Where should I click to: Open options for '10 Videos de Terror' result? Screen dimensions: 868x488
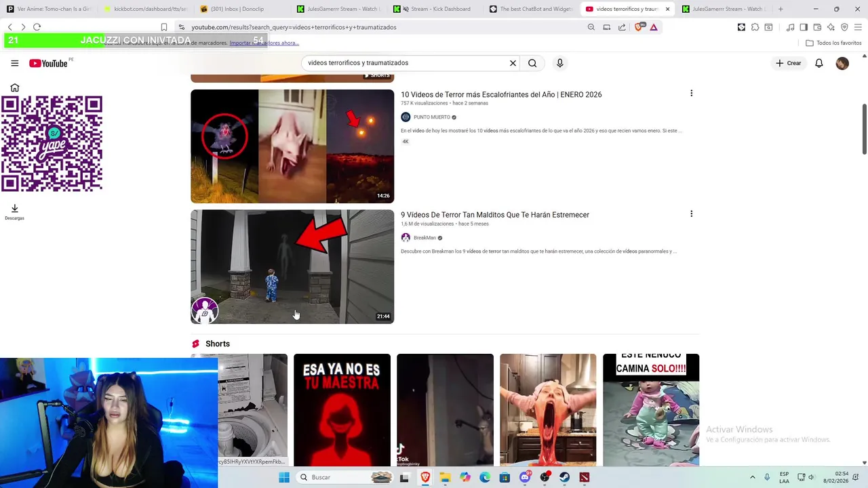coord(691,94)
